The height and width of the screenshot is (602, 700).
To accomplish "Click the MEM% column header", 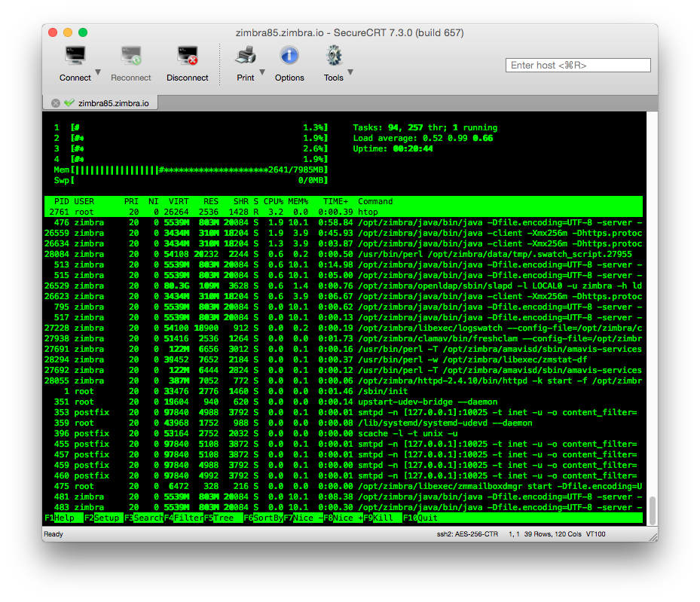I will (298, 201).
